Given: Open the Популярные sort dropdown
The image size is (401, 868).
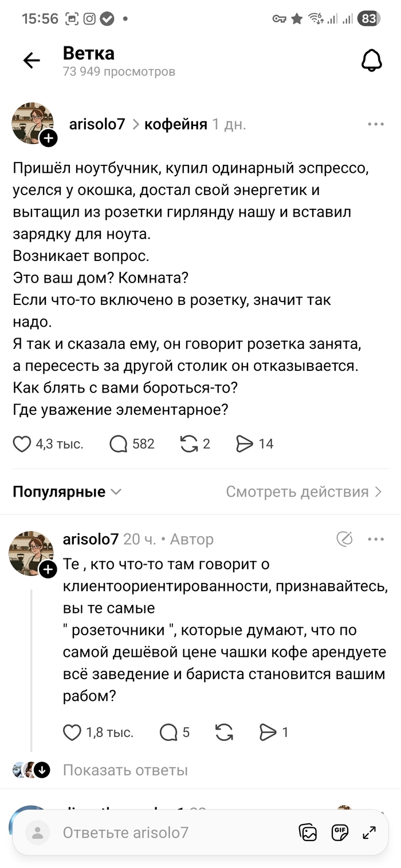Looking at the screenshot, I should [67, 492].
